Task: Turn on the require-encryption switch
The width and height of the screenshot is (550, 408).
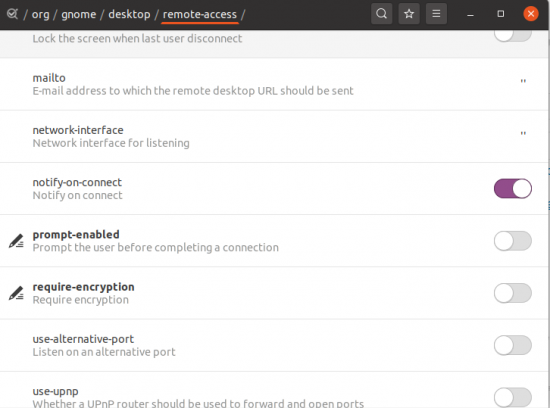Action: 513,293
